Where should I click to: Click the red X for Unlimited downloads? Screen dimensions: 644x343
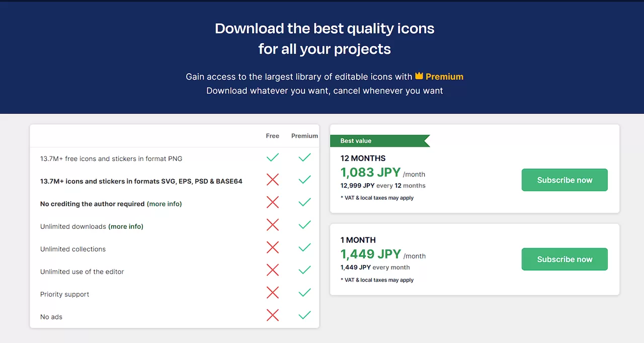coord(272,225)
